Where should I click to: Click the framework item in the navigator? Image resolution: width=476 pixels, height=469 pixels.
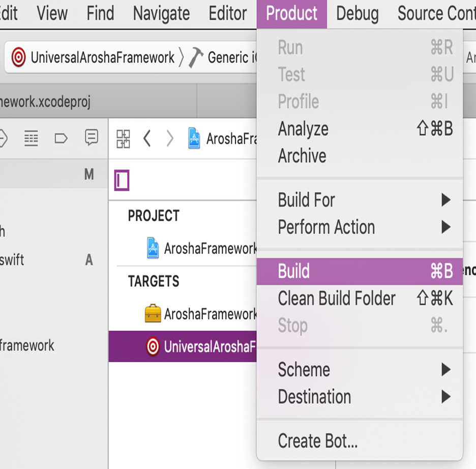point(27,346)
